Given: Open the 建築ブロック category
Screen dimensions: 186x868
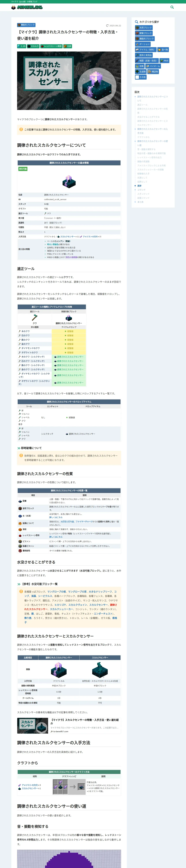Looking at the screenshot, I should 144,33.
